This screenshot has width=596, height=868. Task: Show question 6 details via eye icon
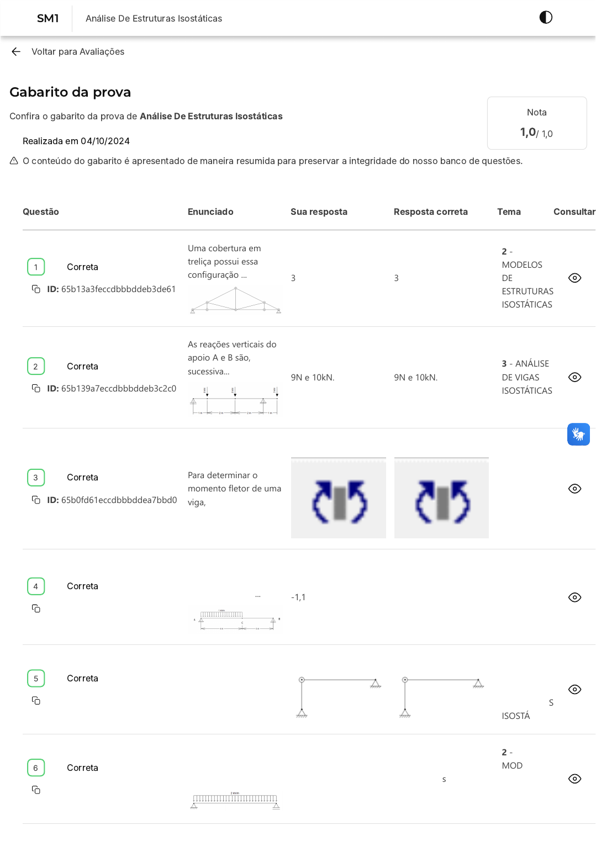tap(574, 779)
